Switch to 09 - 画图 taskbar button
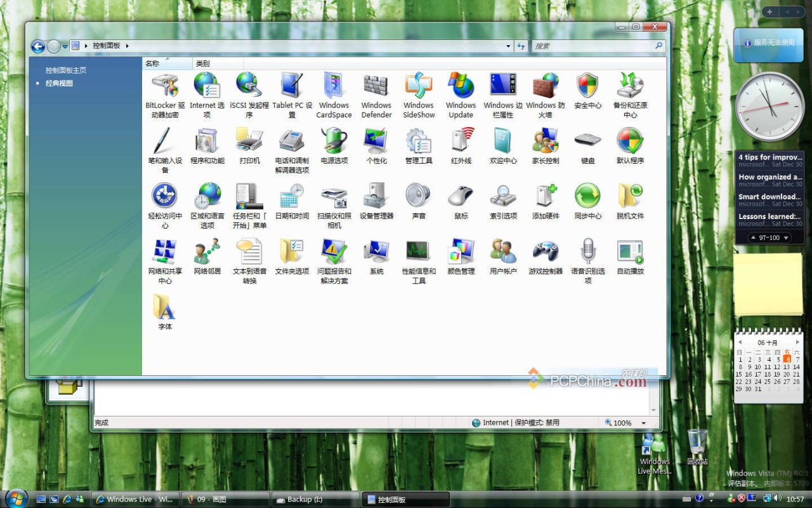 point(225,499)
